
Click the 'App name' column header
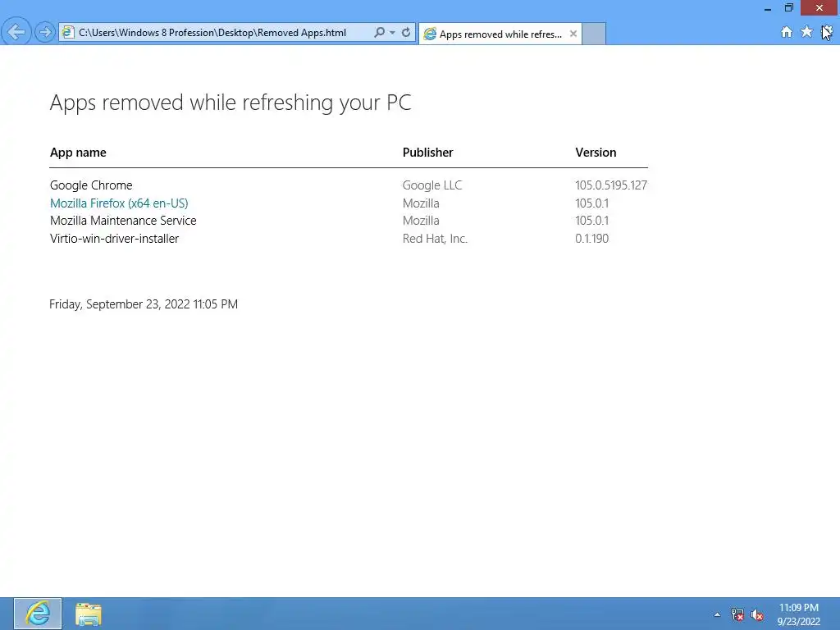(x=78, y=153)
